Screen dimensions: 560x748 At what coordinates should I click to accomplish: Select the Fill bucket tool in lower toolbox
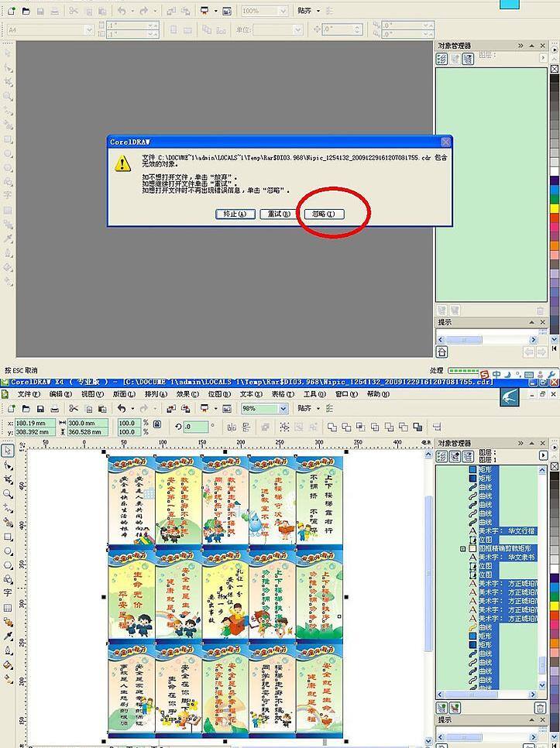point(8,664)
